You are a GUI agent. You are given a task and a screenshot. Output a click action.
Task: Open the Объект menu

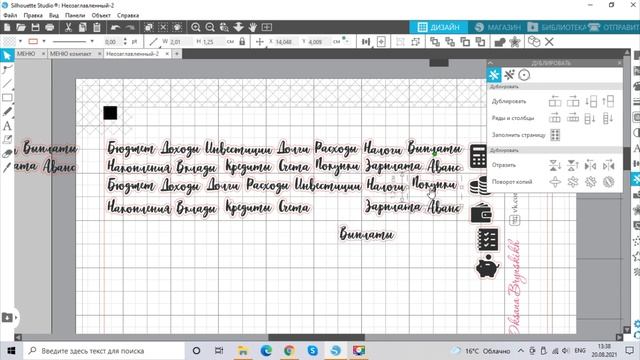click(x=101, y=16)
